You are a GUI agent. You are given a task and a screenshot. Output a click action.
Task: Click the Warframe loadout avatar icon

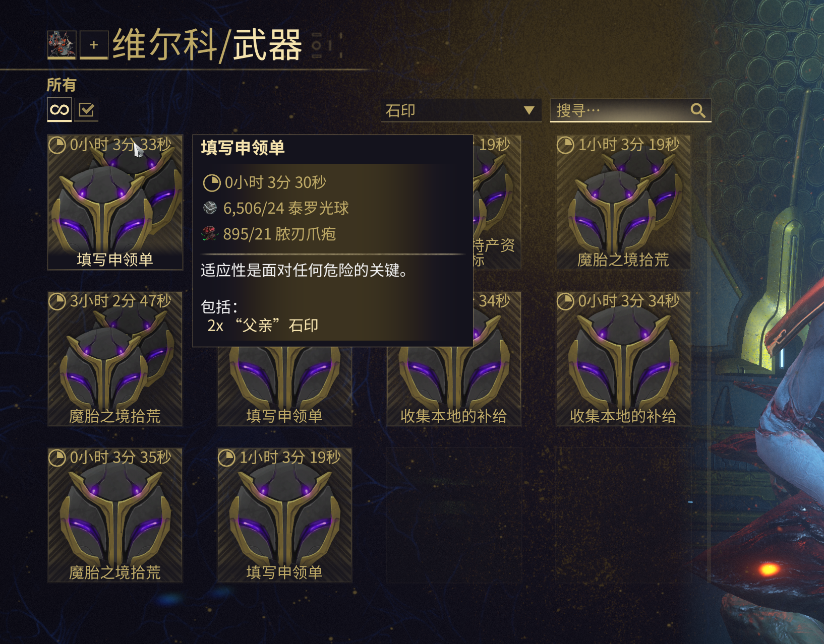(62, 44)
